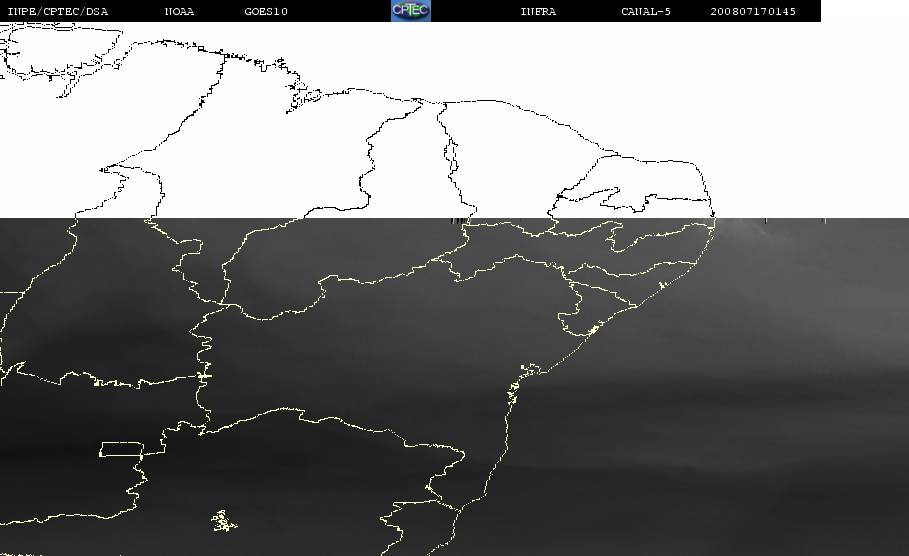Click the 200807170145 timestamp text
Viewport: 909px width, 556px height.
point(753,12)
